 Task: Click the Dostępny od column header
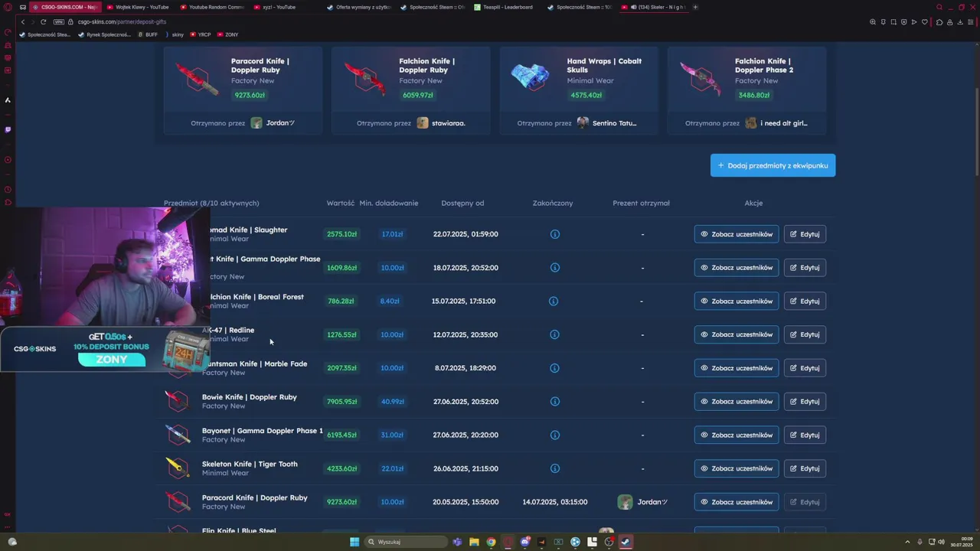click(462, 203)
